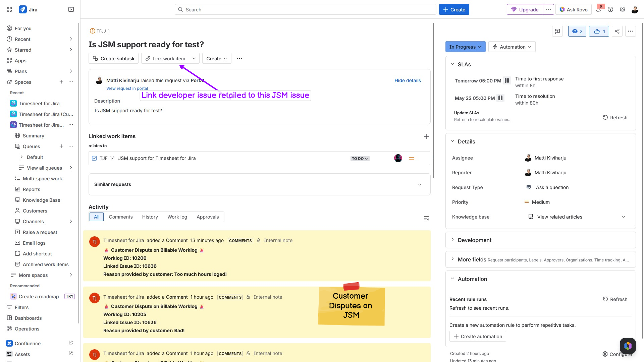644x362 pixels.
Task: Select the All activity tab
Action: click(x=97, y=217)
